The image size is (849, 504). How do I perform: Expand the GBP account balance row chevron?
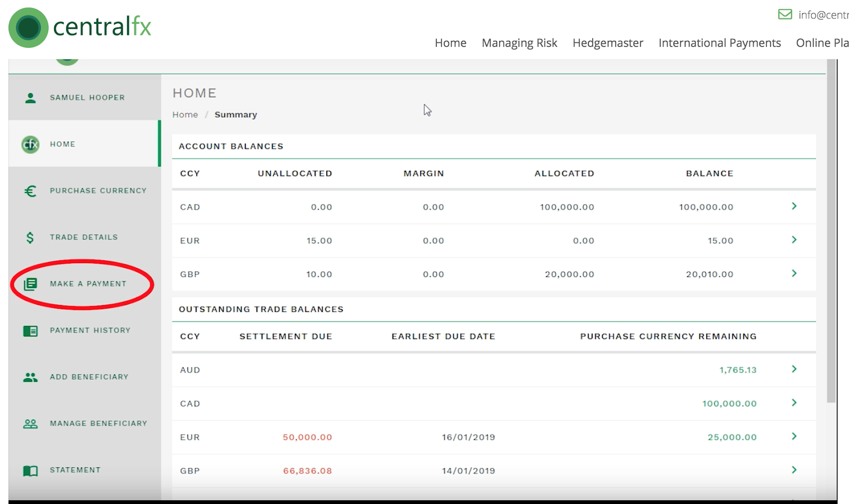click(x=794, y=274)
